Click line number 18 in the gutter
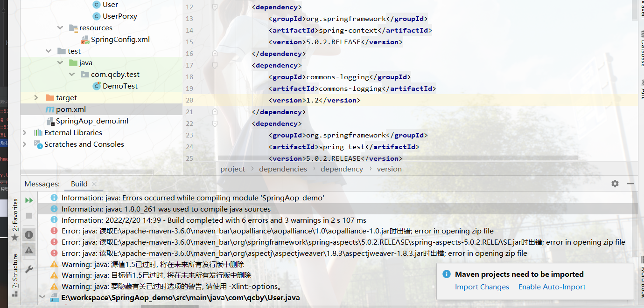644x308 pixels. pyautogui.click(x=189, y=77)
